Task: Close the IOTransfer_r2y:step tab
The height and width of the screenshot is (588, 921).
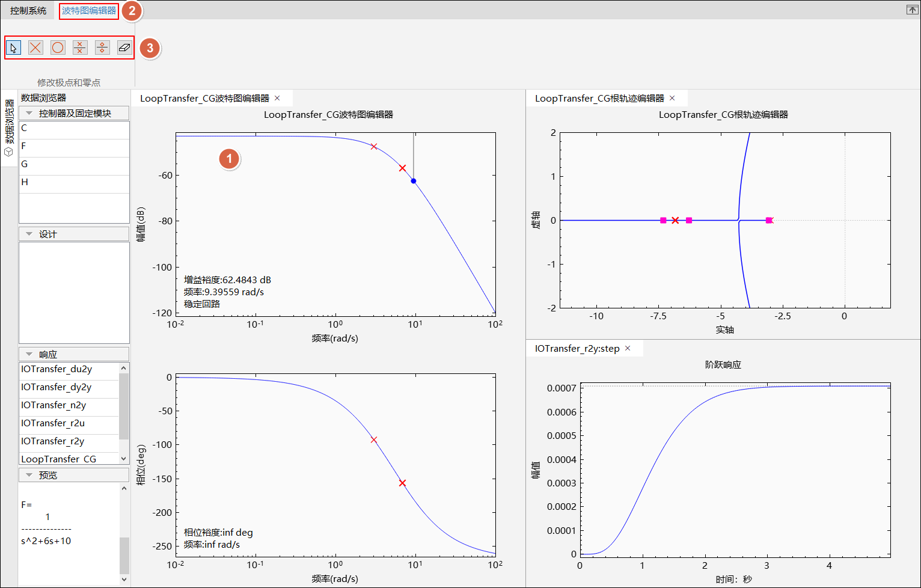Action: tap(628, 348)
